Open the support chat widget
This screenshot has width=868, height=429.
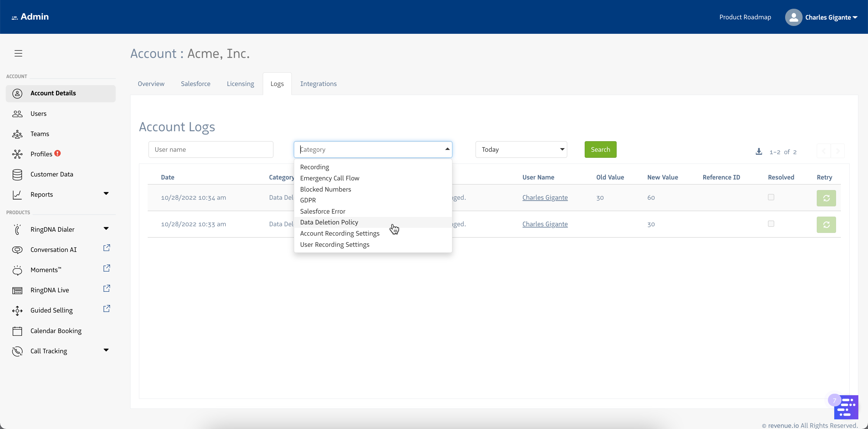pos(846,407)
